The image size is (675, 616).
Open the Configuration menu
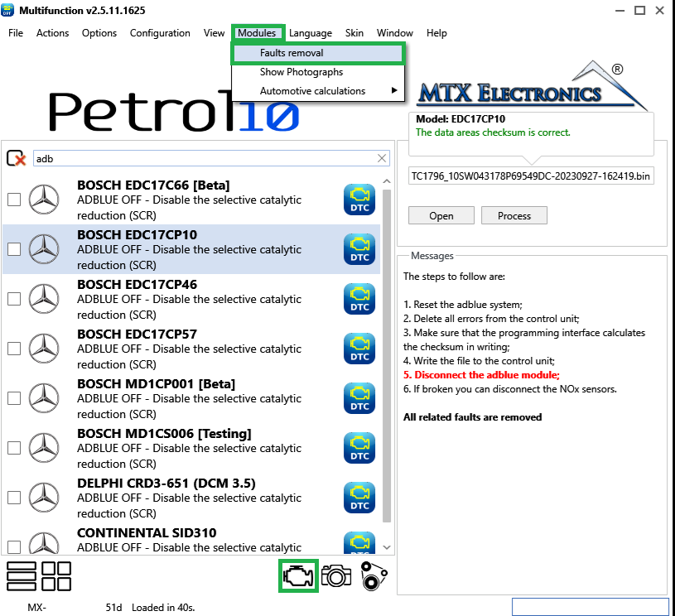click(x=160, y=33)
